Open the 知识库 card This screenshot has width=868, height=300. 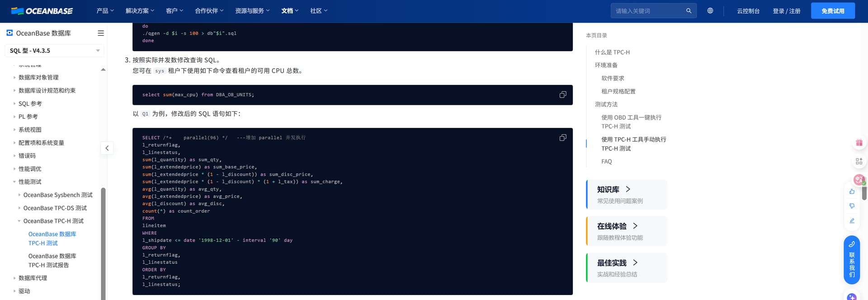point(627,194)
